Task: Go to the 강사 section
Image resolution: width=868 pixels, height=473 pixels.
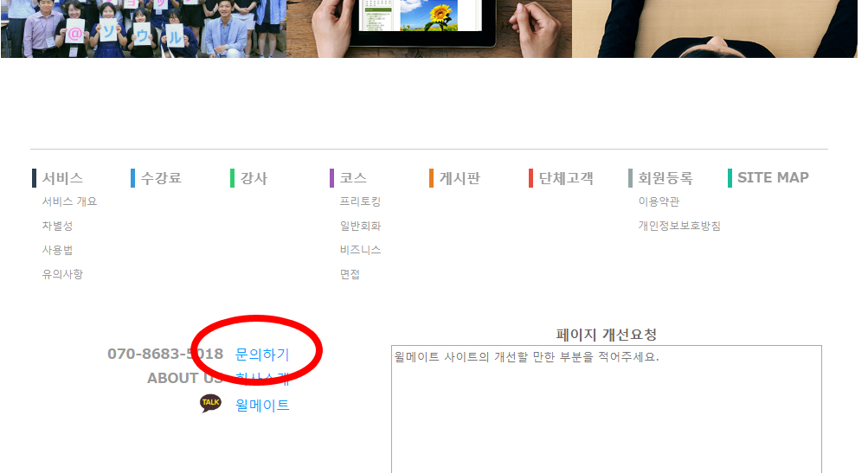Action: [254, 178]
